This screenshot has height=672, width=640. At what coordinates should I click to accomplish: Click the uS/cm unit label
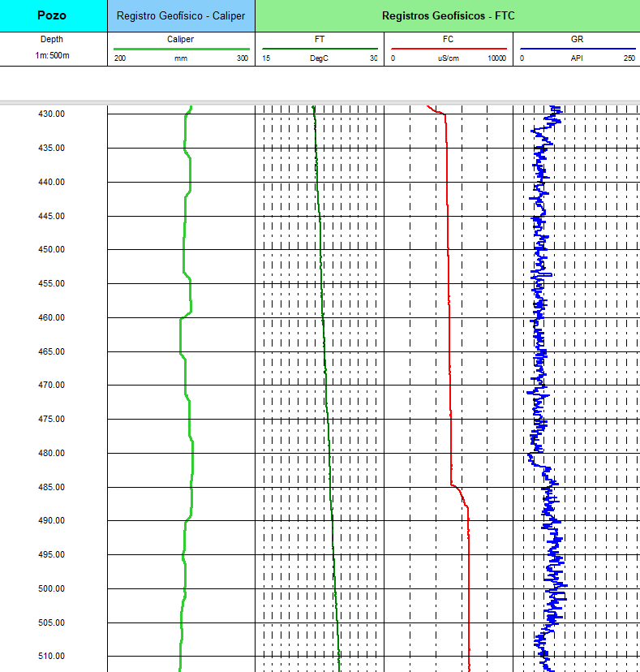click(449, 58)
